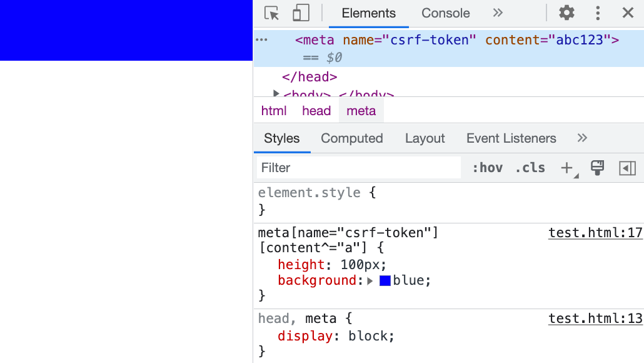
Task: Open DevTools settings gear
Action: (x=566, y=13)
